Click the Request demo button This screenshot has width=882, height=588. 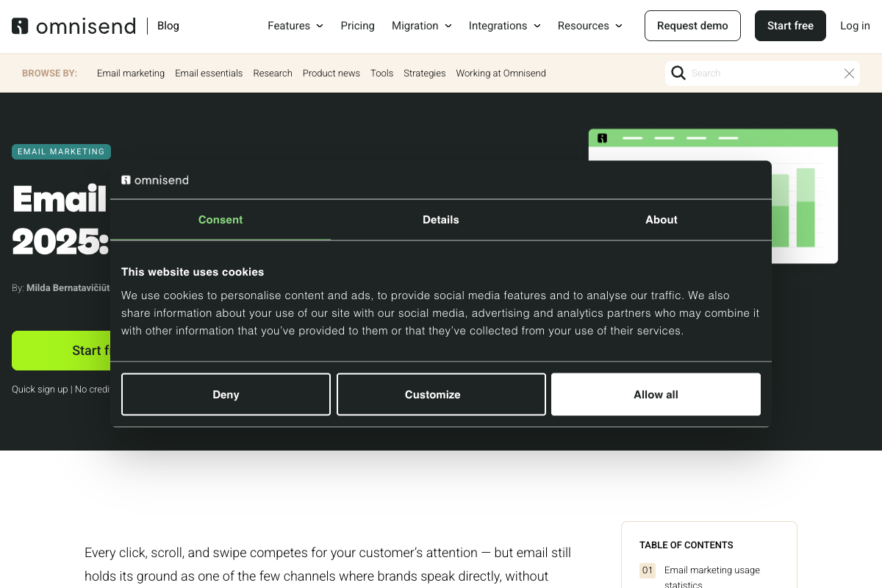click(692, 26)
